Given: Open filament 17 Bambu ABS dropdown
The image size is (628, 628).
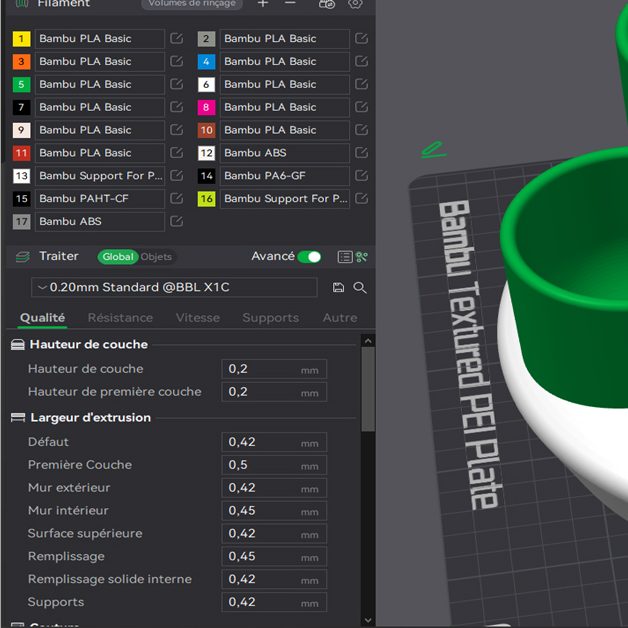Looking at the screenshot, I should tap(100, 221).
